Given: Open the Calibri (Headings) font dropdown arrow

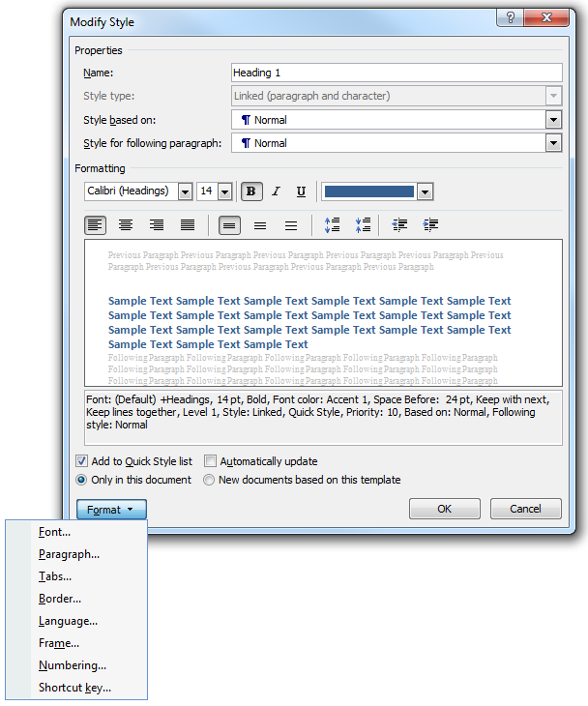Looking at the screenshot, I should point(185,191).
